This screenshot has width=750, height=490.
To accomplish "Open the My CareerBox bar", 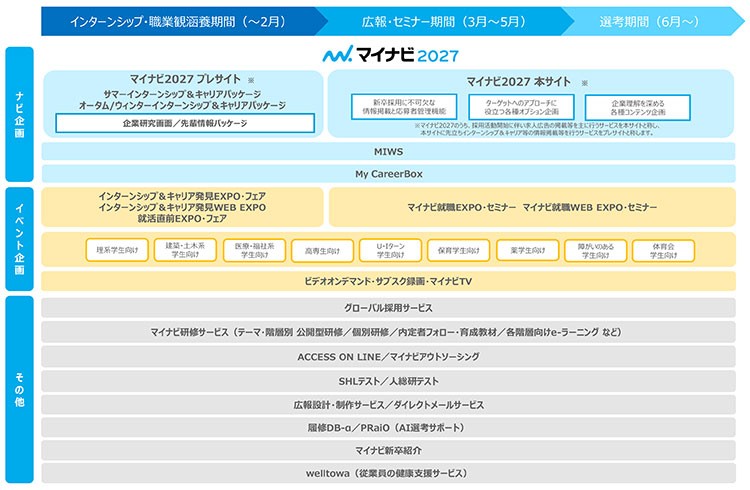I will [389, 173].
